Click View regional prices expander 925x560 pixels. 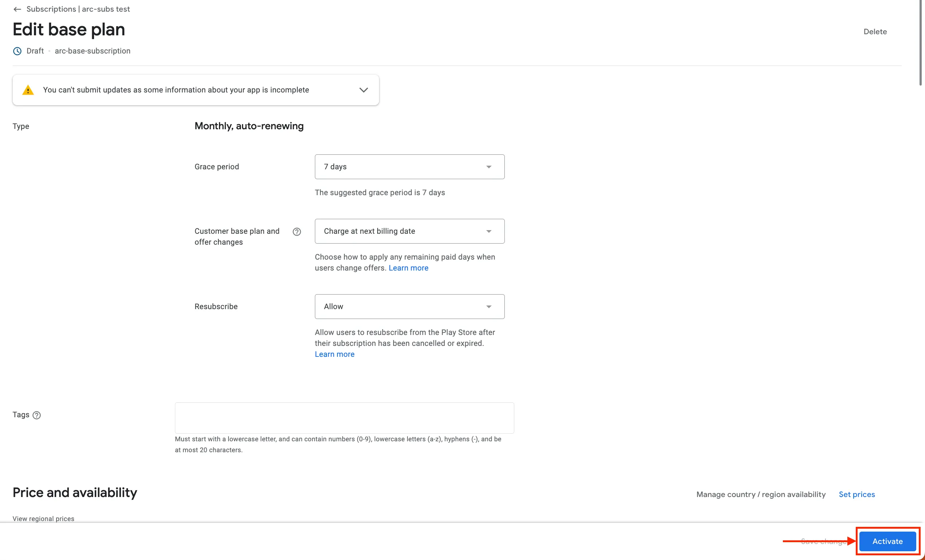(43, 518)
